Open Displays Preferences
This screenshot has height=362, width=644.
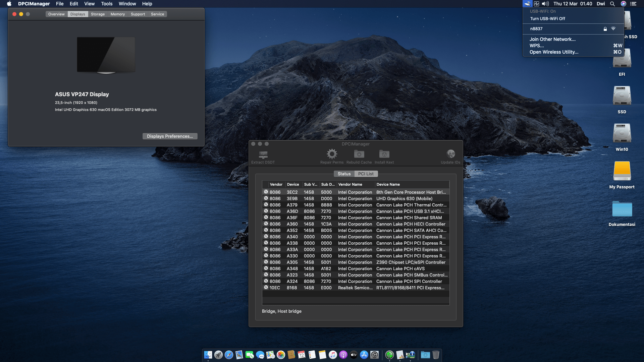point(170,136)
